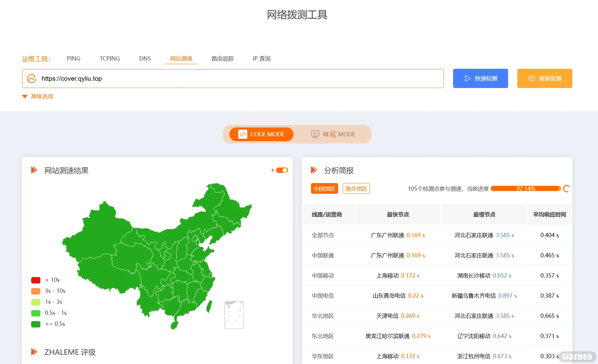The image size is (598, 364).
Task: Start a test with 快速检测
Action: point(480,78)
